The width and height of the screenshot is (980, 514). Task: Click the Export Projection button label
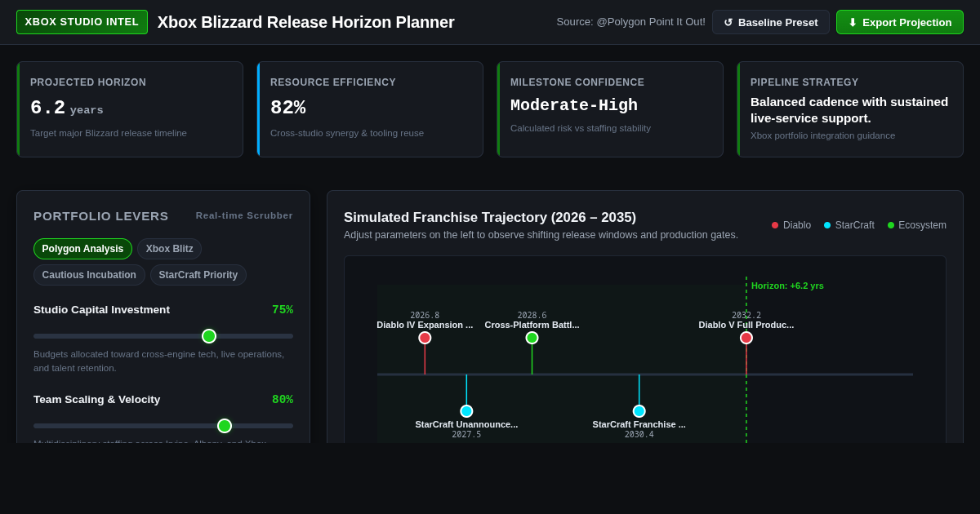(x=906, y=22)
